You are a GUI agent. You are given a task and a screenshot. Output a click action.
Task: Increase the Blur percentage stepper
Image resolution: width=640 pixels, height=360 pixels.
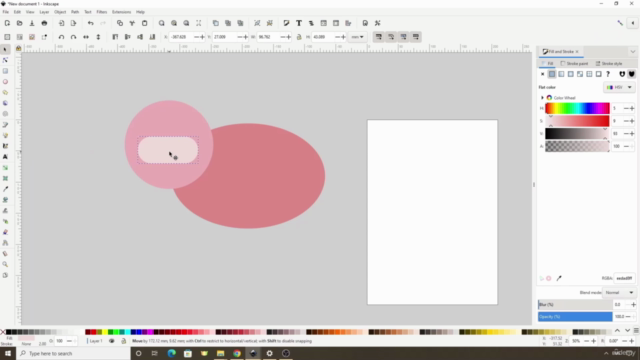point(633,304)
